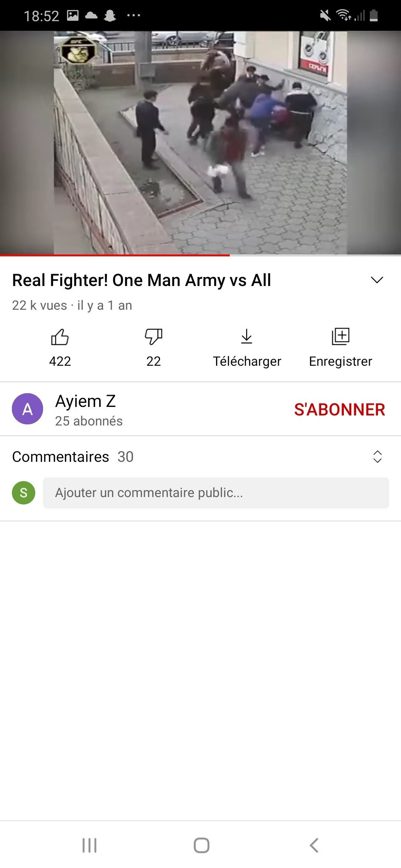
Task: Tap the video player to show controls
Action: [x=200, y=142]
